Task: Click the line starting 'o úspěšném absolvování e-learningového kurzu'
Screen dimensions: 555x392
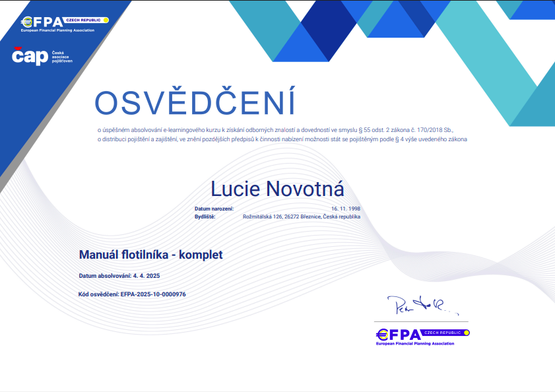Action: pos(275,130)
